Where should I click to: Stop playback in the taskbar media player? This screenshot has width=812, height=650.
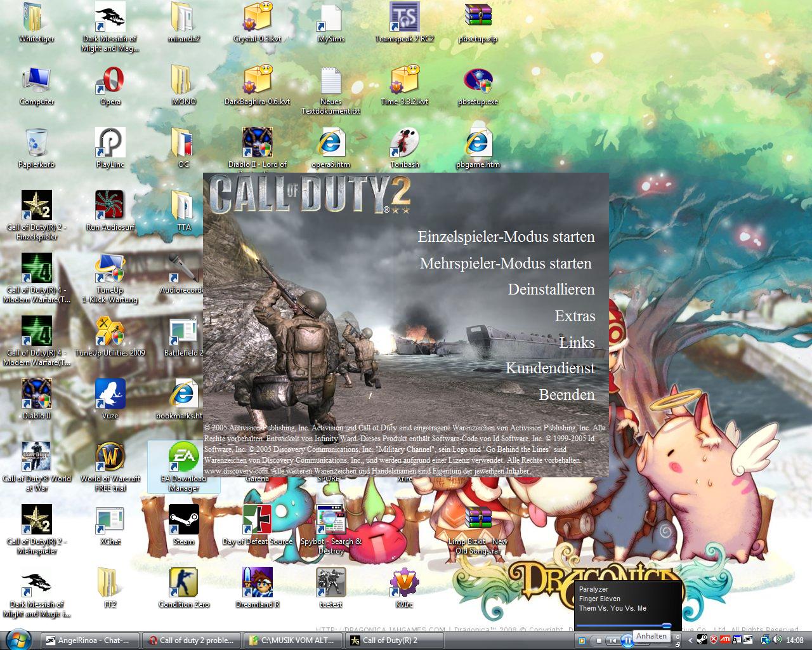pyautogui.click(x=599, y=641)
